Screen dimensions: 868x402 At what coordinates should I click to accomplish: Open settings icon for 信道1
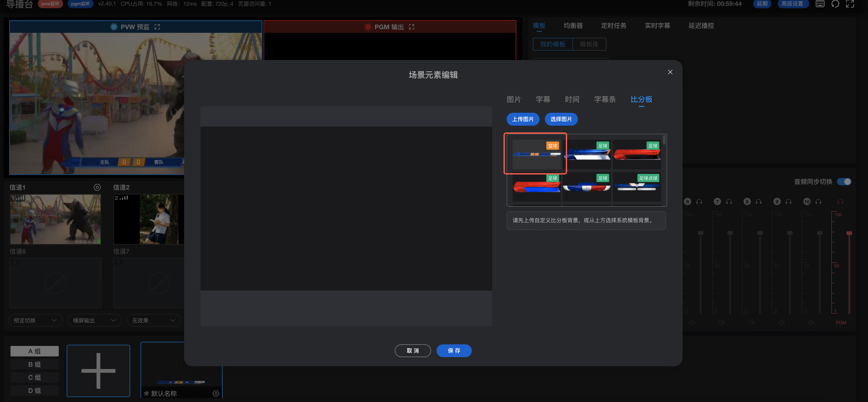(x=97, y=187)
